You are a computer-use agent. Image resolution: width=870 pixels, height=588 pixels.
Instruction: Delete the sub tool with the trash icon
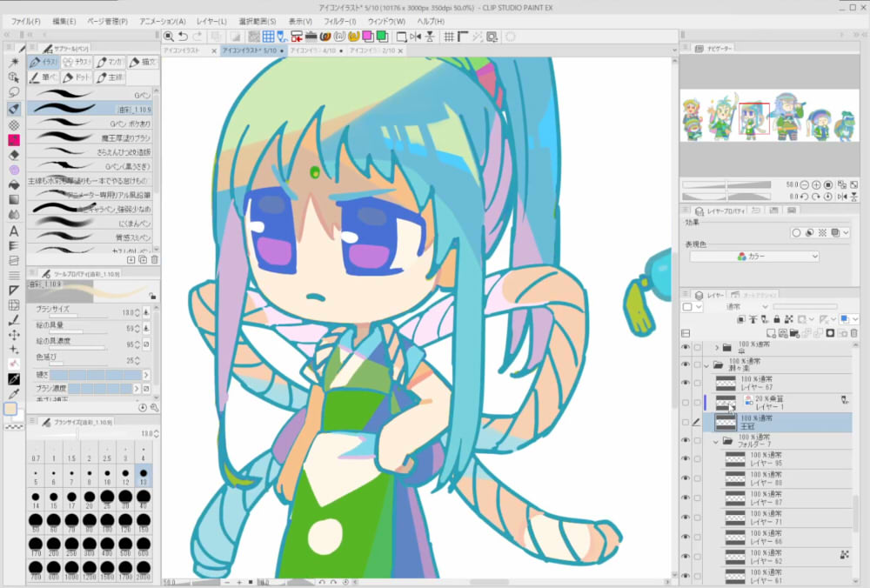(x=154, y=259)
